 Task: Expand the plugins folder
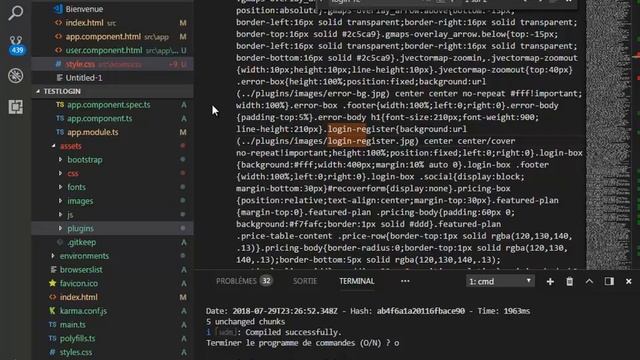pyautogui.click(x=112, y=228)
